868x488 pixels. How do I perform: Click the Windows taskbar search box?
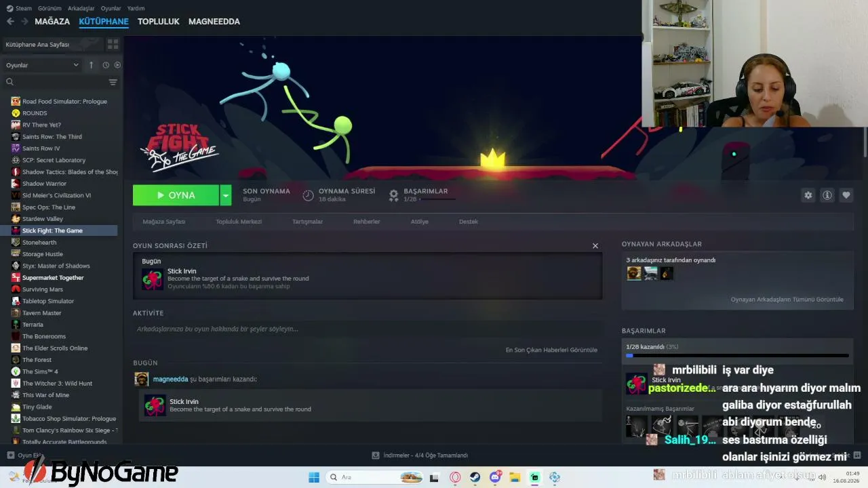pyautogui.click(x=374, y=477)
